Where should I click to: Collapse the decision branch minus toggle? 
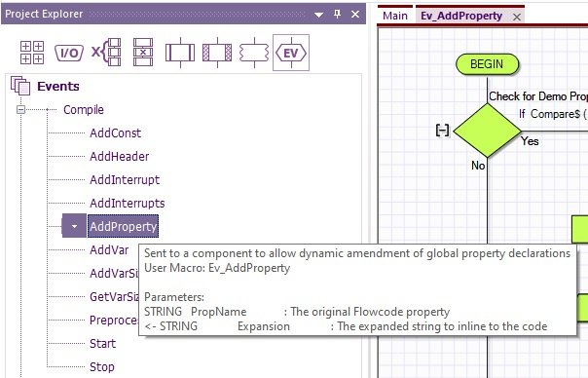(x=443, y=131)
